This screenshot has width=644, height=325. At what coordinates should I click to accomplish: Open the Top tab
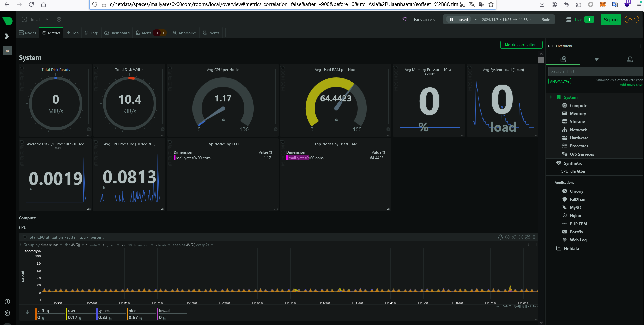pyautogui.click(x=73, y=33)
